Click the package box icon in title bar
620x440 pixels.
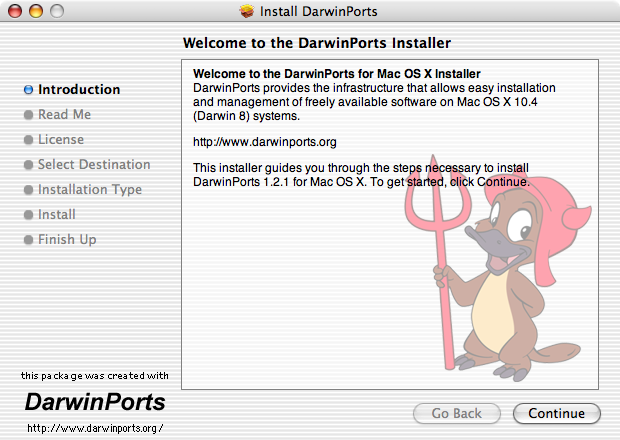(247, 11)
